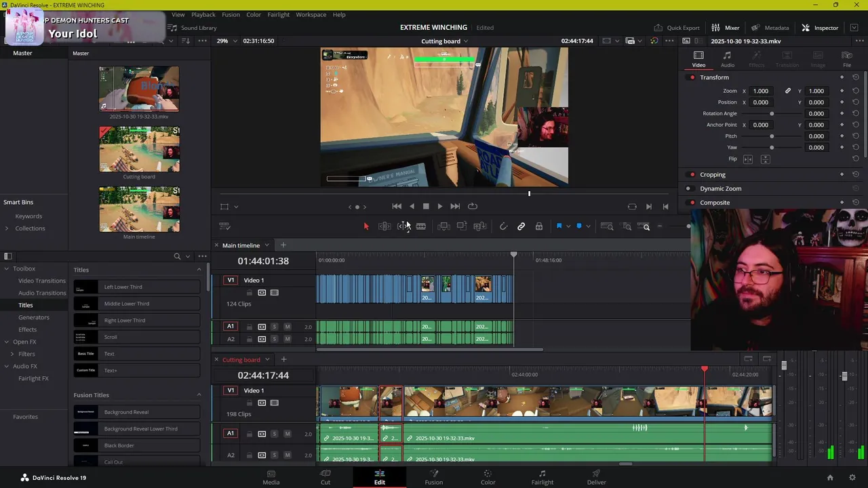This screenshot has height=488, width=868.
Task: Toggle timeline Snapping magnet icon
Action: [x=503, y=226]
